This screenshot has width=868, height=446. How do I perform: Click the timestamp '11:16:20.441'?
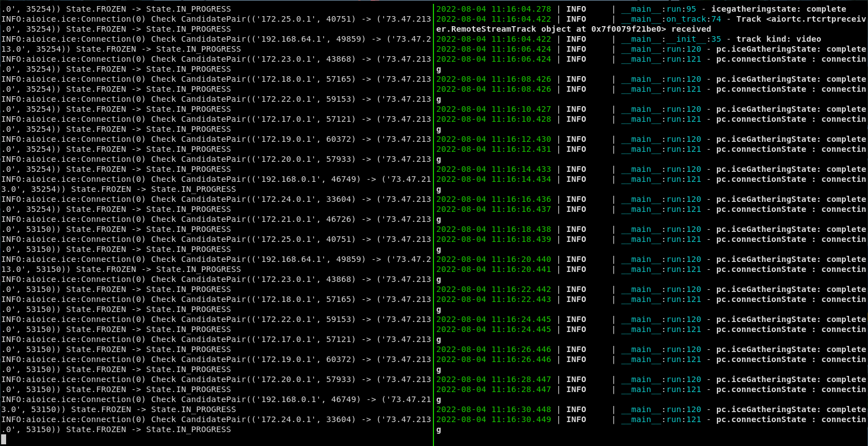pyautogui.click(x=521, y=269)
